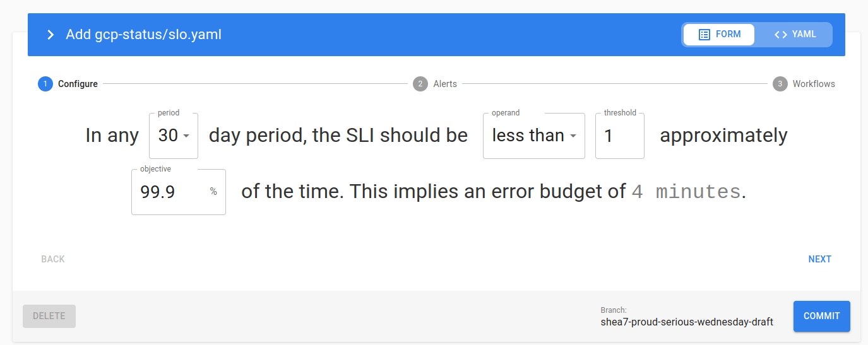Switch to FORM view toggle
Screen dimensions: 868x345
tap(719, 35)
